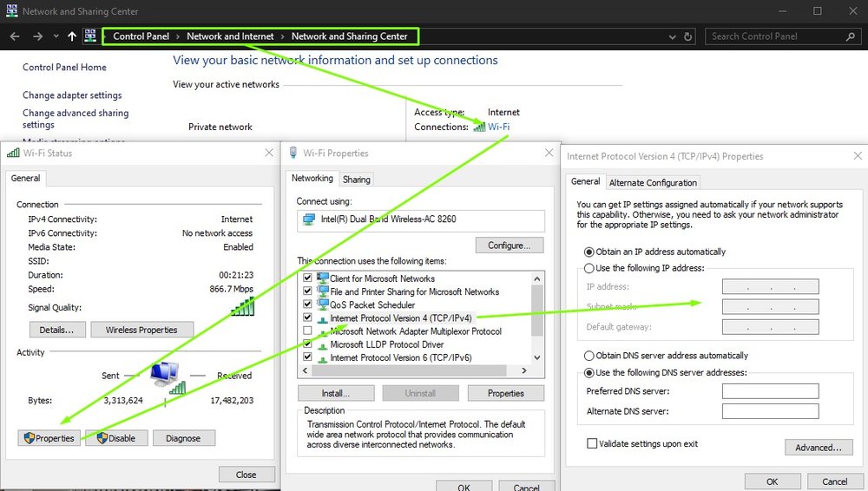Open Advanced TCP/IP settings
868x491 pixels.
(819, 448)
